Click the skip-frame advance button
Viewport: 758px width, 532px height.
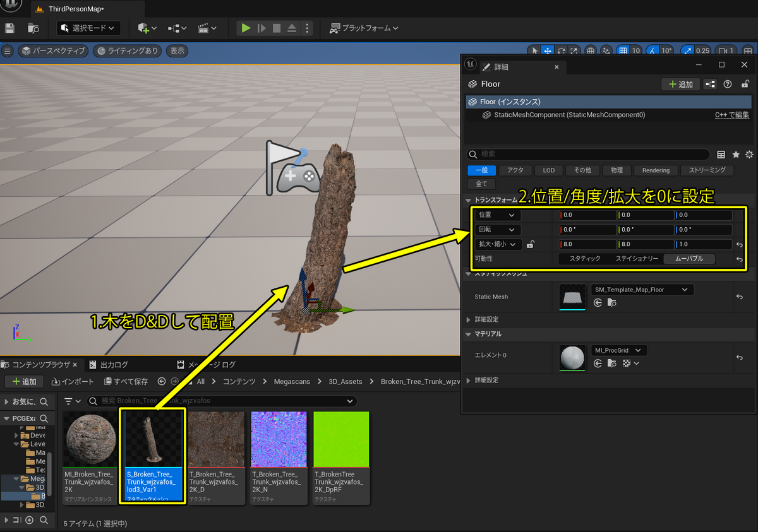[262, 28]
